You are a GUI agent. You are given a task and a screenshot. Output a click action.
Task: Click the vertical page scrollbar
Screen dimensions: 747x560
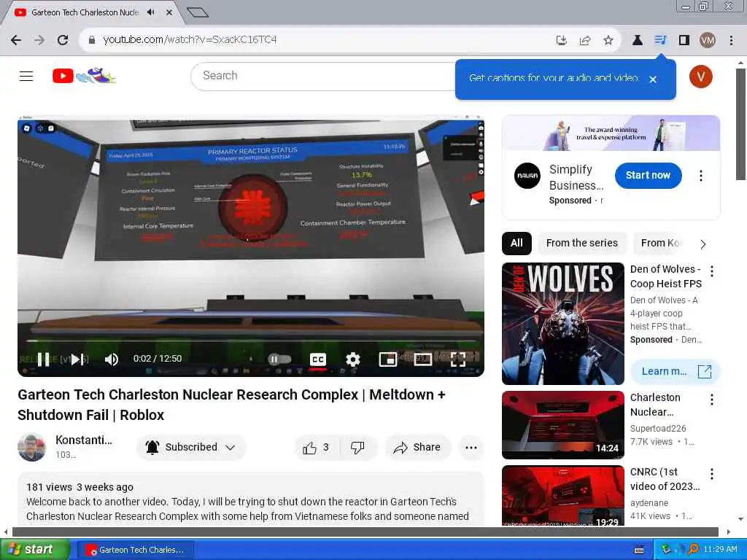click(x=740, y=125)
